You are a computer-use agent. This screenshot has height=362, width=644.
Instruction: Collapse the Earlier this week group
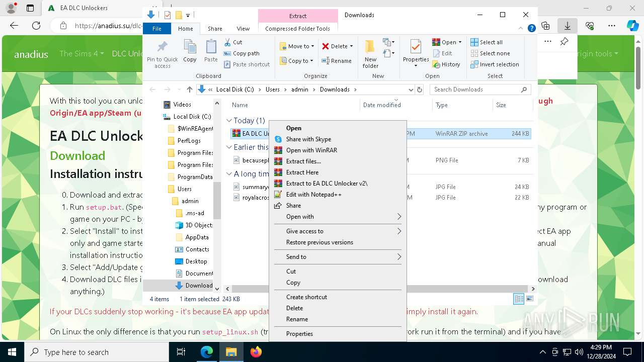click(229, 147)
